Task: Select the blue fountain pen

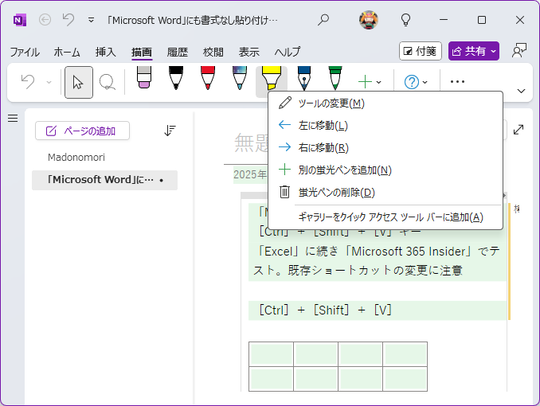Action: click(x=304, y=78)
